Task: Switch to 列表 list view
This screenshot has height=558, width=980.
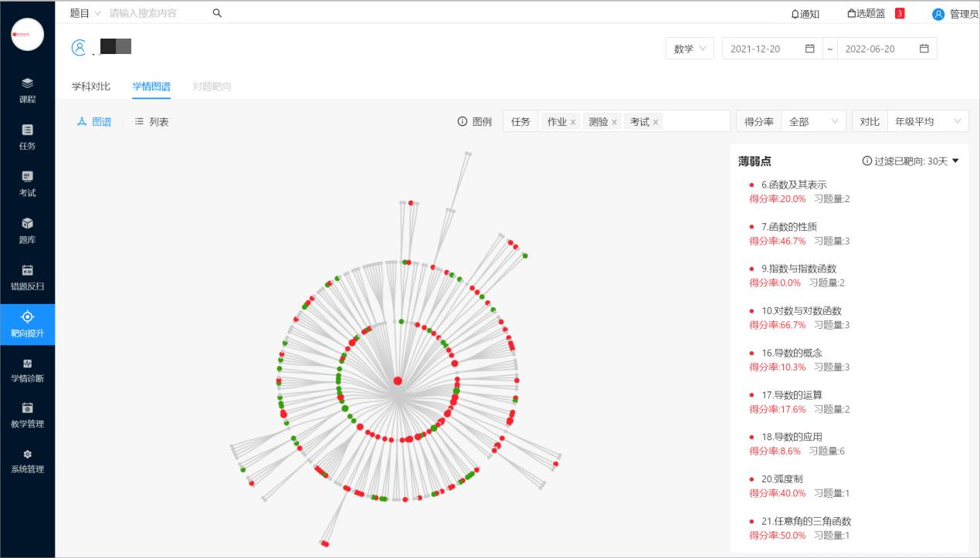Action: (x=151, y=122)
